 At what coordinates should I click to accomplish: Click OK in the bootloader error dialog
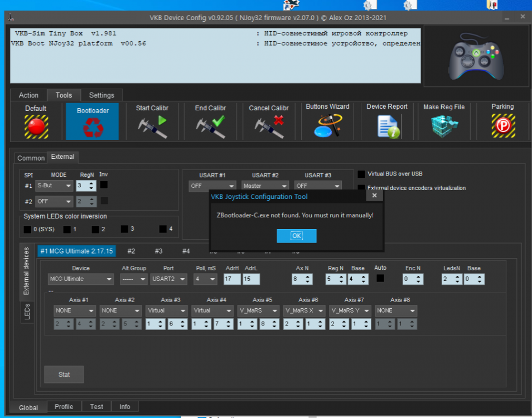point(296,236)
